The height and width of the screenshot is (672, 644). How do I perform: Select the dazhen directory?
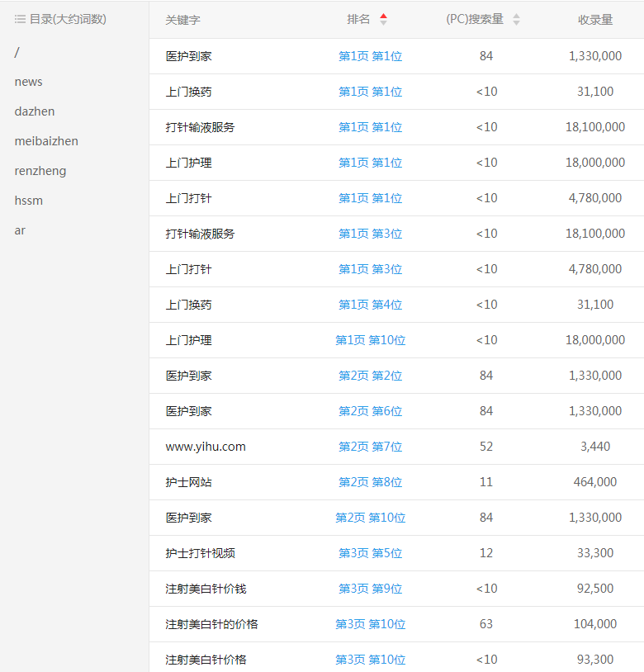35,111
